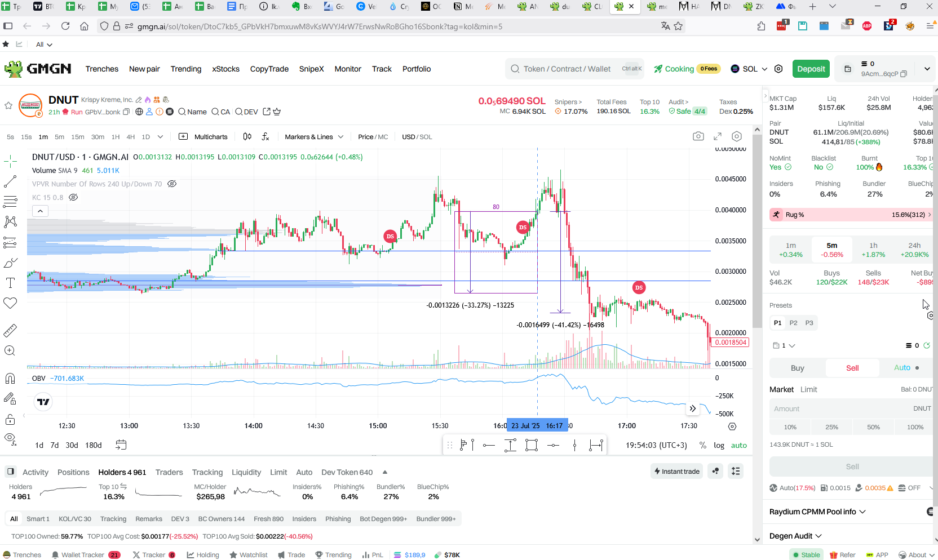Screen dimensions: 938x560
Task: Show the hidden KC indicator
Action: [x=73, y=197]
